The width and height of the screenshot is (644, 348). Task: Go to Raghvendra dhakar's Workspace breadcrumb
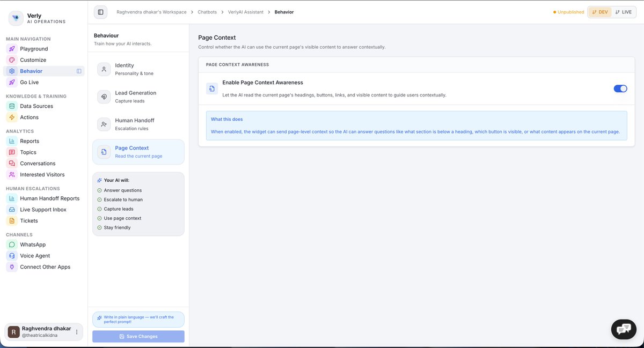152,12
